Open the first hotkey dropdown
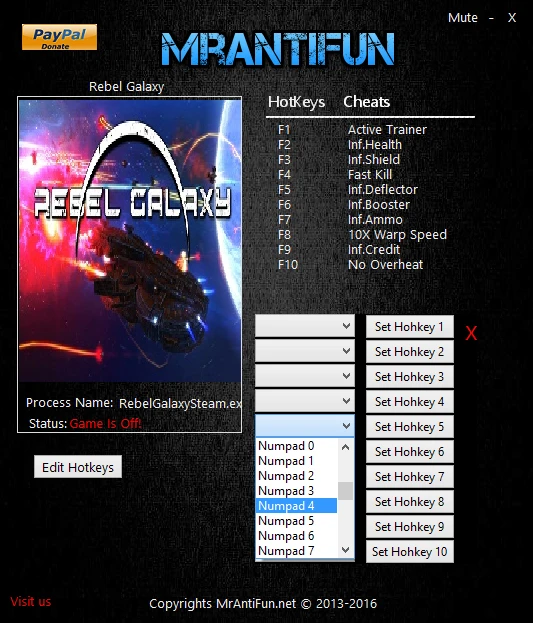Screen dimensions: 533x623 [x=305, y=326]
